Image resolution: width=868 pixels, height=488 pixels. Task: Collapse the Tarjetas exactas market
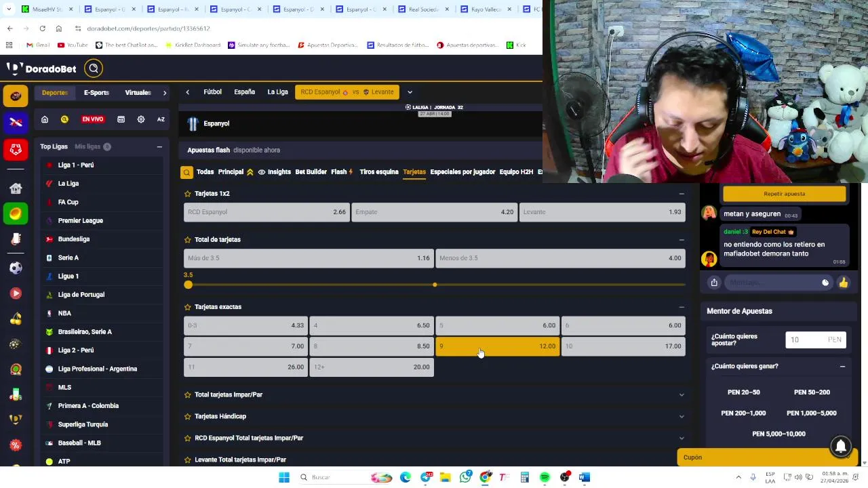click(x=682, y=307)
